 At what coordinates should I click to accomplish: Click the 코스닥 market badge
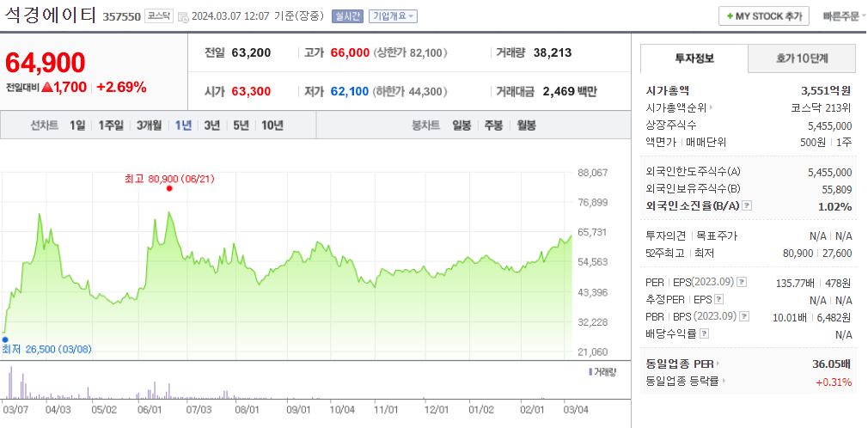pos(160,16)
